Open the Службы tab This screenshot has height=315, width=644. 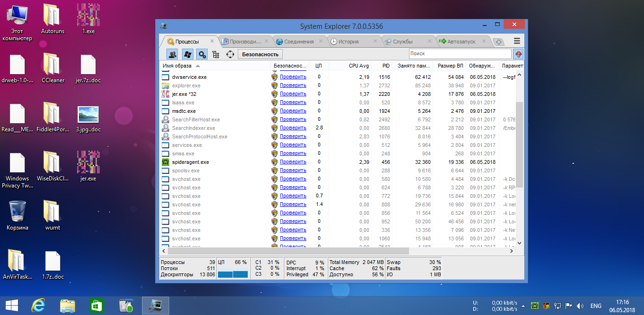point(402,42)
